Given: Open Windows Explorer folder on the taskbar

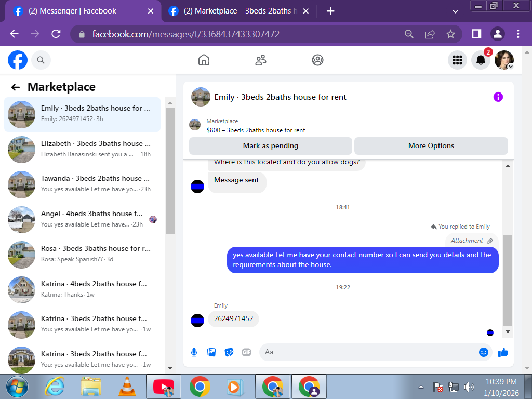Looking at the screenshot, I should click(x=91, y=387).
